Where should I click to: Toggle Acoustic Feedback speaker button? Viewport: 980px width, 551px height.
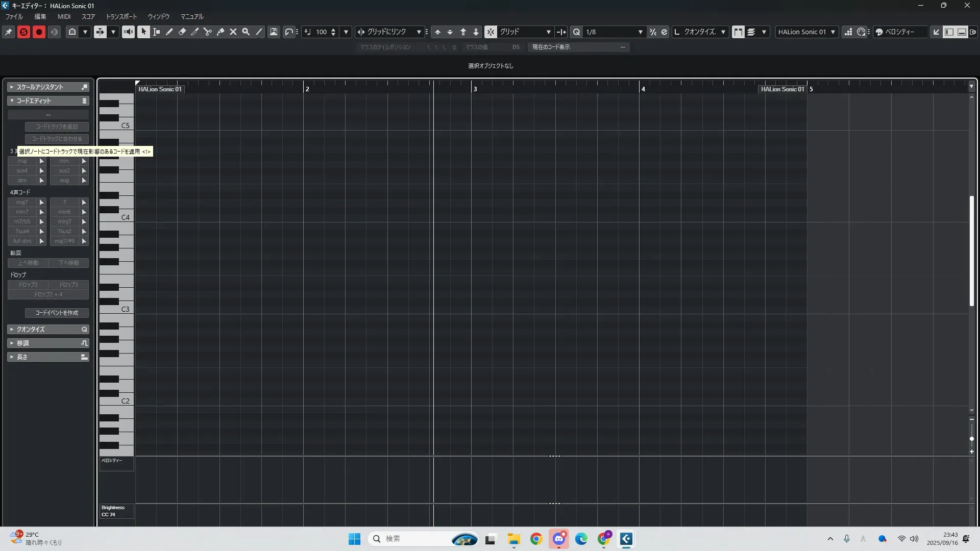point(128,32)
